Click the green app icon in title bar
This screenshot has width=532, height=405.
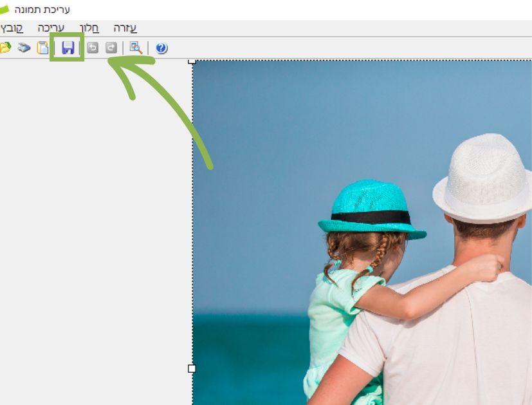coord(5,10)
